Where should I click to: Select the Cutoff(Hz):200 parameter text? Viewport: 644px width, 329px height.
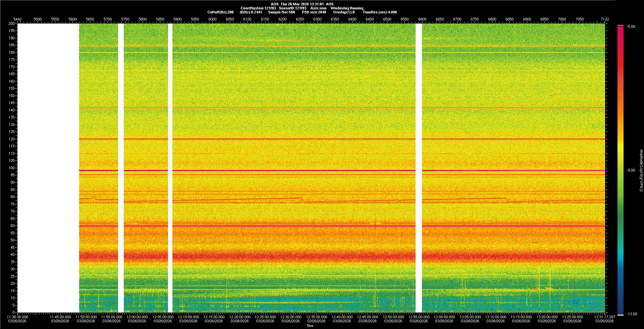point(220,12)
